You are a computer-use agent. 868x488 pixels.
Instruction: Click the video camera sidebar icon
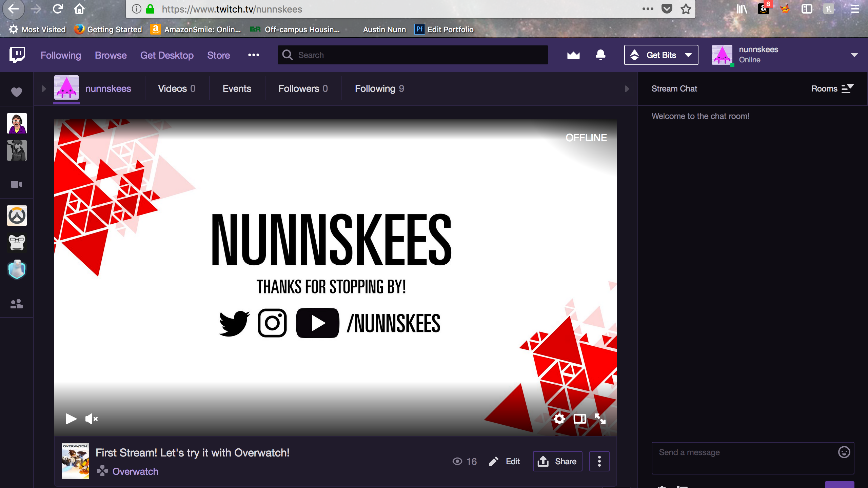tap(17, 184)
